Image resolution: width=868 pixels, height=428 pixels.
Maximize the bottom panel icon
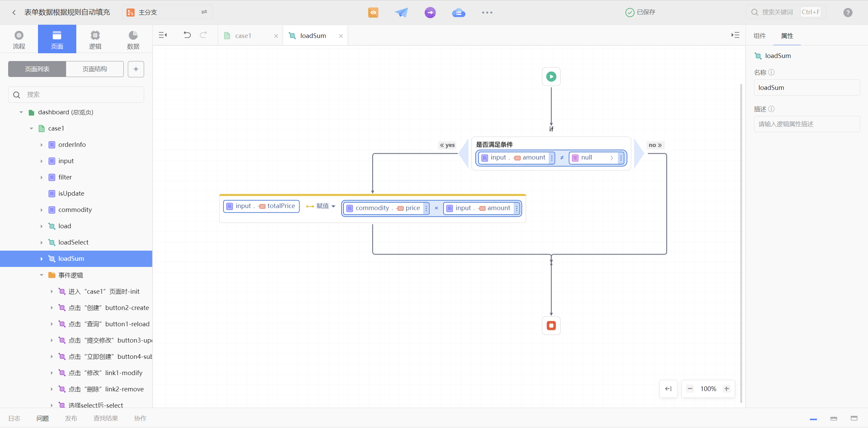click(x=854, y=418)
